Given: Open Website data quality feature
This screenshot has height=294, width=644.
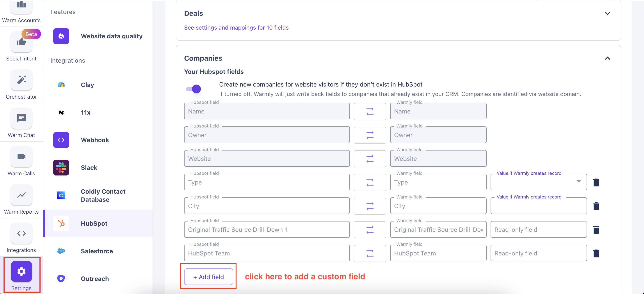Looking at the screenshot, I should [112, 36].
